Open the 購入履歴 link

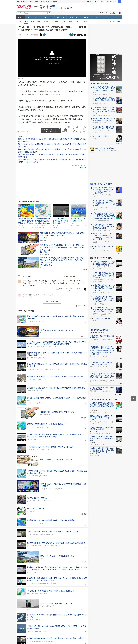point(112,13)
